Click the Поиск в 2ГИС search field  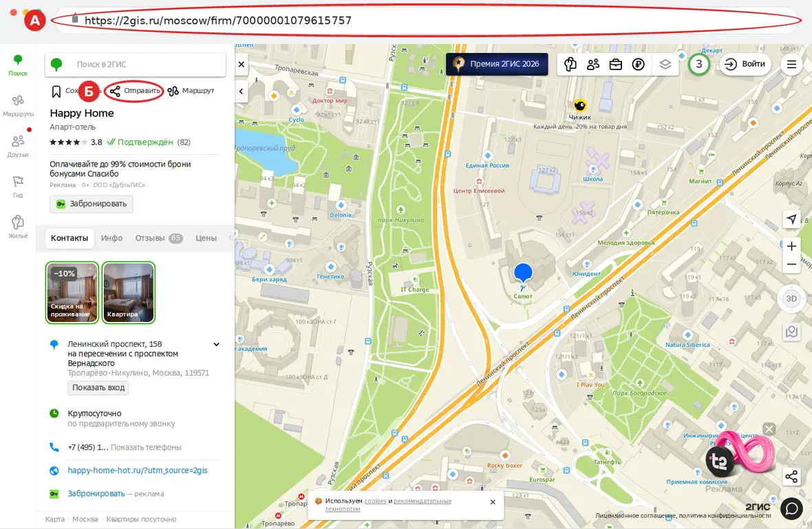(x=135, y=65)
